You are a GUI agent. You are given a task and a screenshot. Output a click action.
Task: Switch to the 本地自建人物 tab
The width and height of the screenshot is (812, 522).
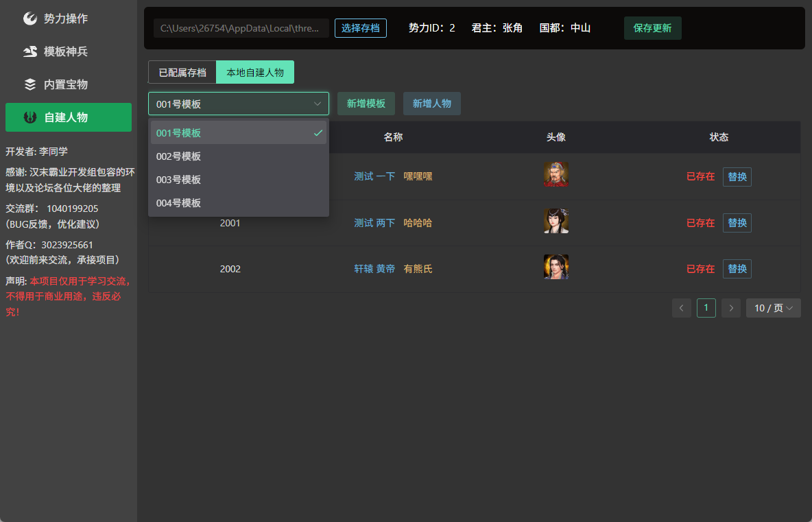[x=255, y=73]
